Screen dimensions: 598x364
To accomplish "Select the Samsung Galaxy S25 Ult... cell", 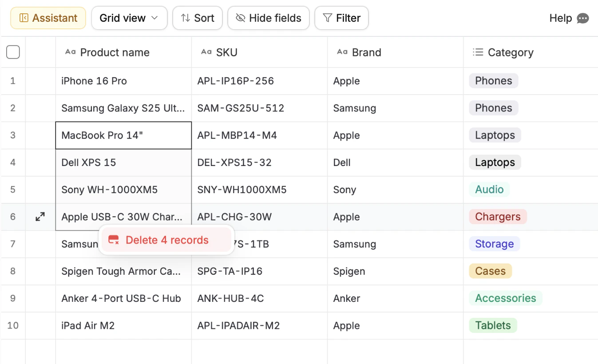I will [123, 108].
